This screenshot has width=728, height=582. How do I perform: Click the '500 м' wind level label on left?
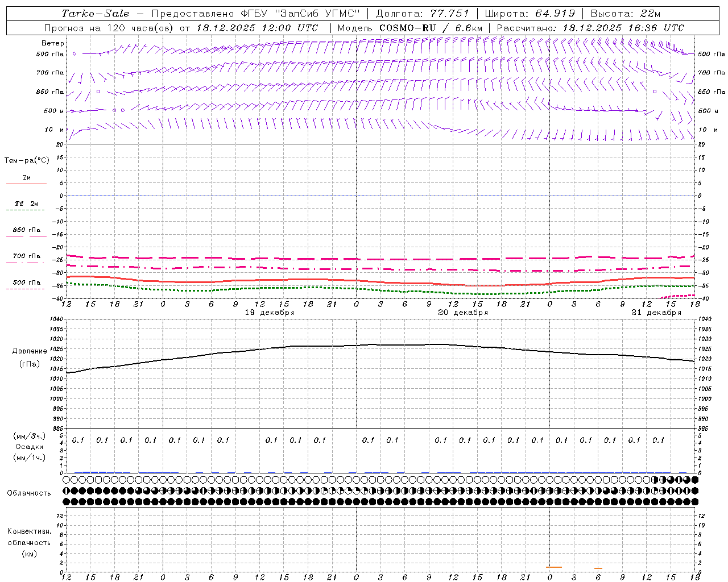tap(55, 111)
